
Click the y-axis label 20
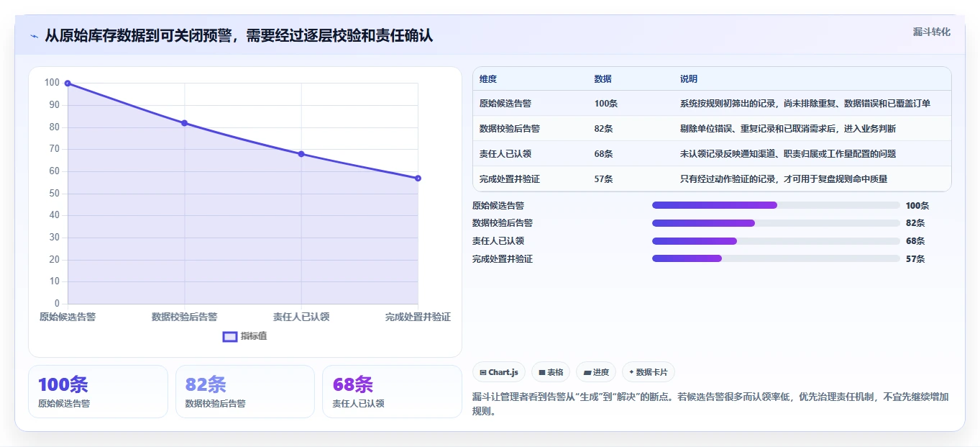[55, 259]
